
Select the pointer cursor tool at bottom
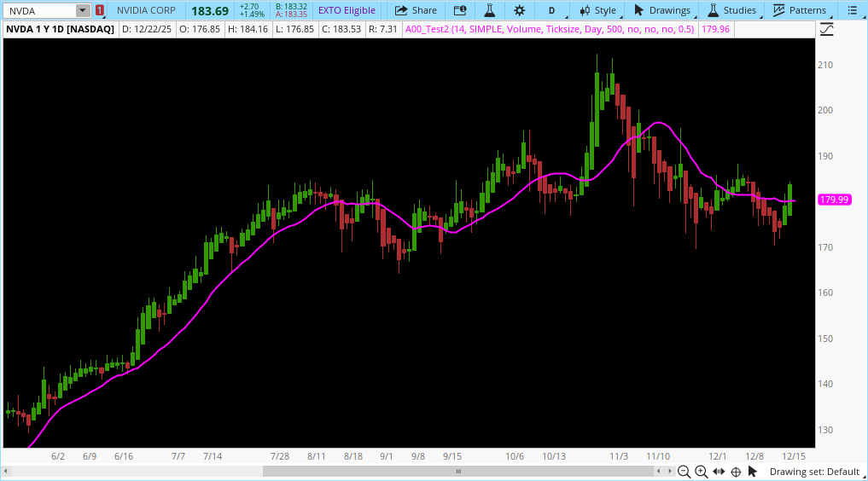coord(753,472)
